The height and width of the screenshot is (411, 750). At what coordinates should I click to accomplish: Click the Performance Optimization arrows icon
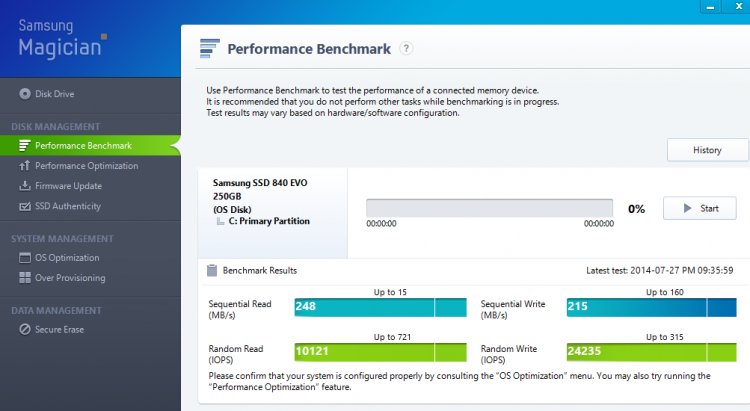[24, 166]
